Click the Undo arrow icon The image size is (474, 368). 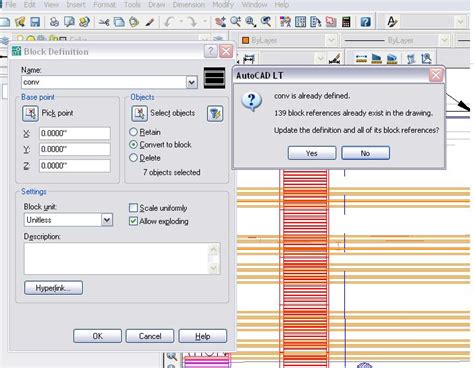pyautogui.click(x=169, y=22)
